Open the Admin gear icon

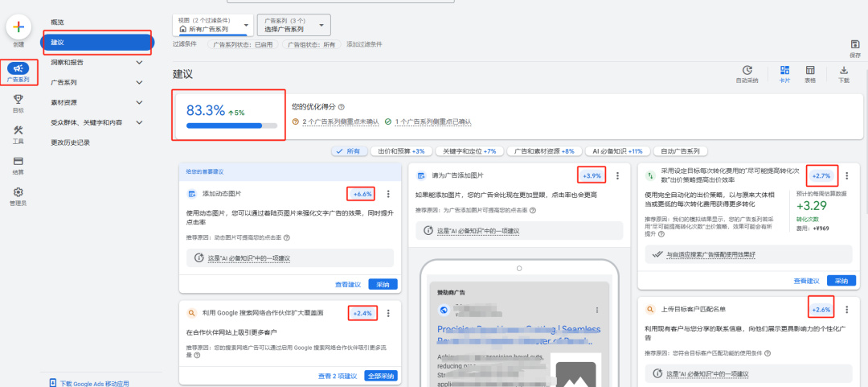point(18,191)
